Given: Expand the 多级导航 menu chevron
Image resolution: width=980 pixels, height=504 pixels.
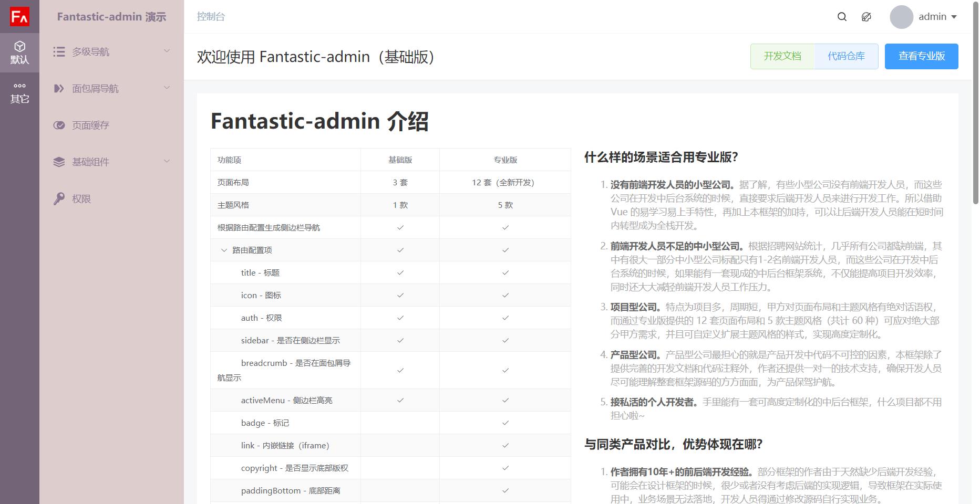Looking at the screenshot, I should (167, 51).
